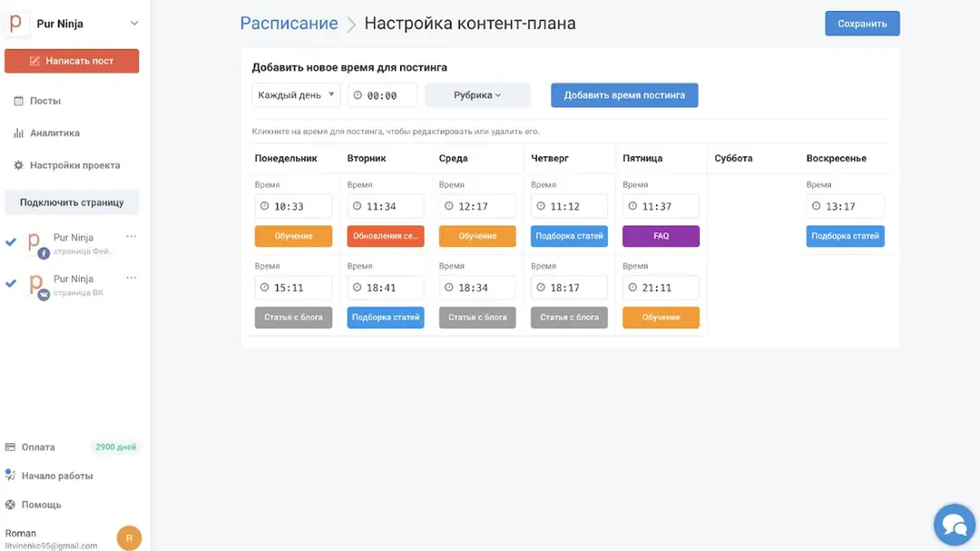Click the Понедельник column header
Screen dimensions: 980x551
[286, 158]
